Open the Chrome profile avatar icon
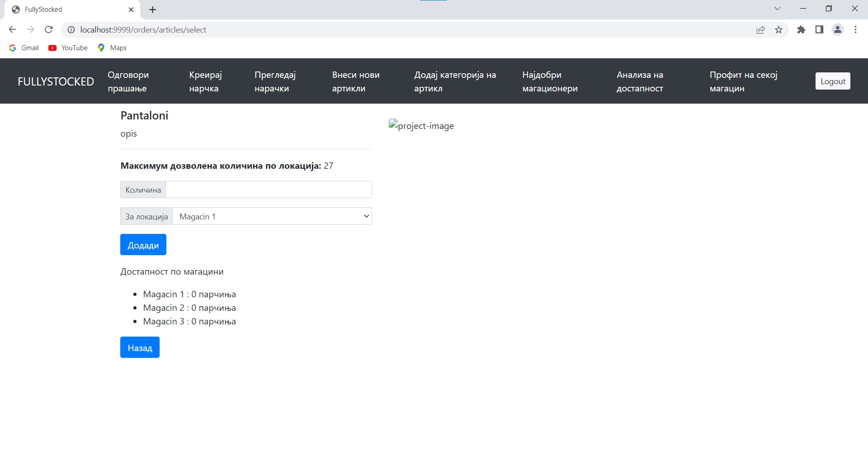The width and height of the screenshot is (868, 466). pos(837,30)
